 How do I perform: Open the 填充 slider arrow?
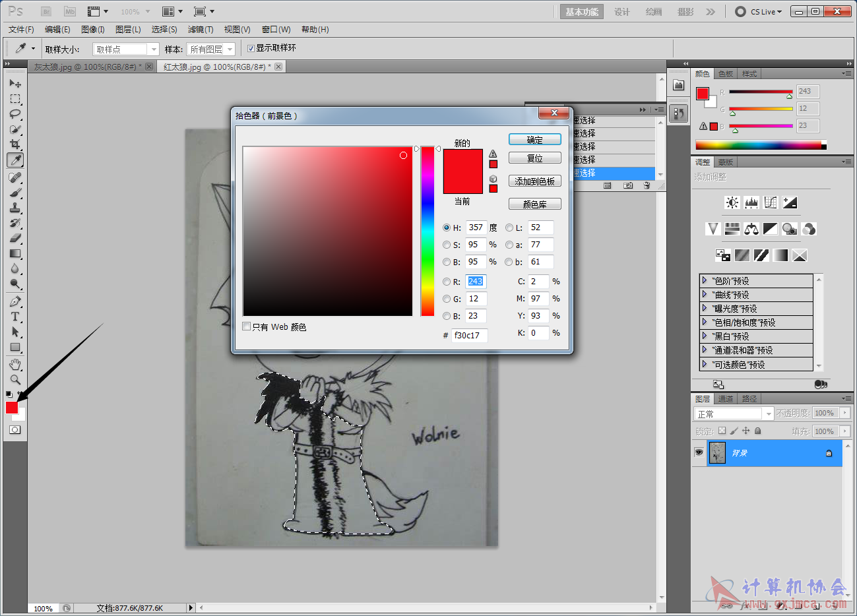click(x=845, y=431)
